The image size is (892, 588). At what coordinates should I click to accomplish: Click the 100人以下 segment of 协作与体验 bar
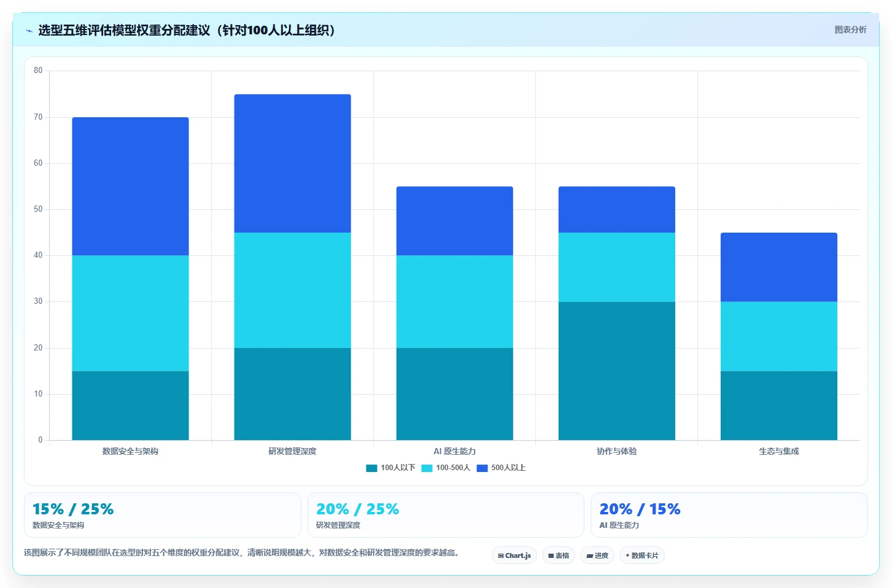click(616, 371)
